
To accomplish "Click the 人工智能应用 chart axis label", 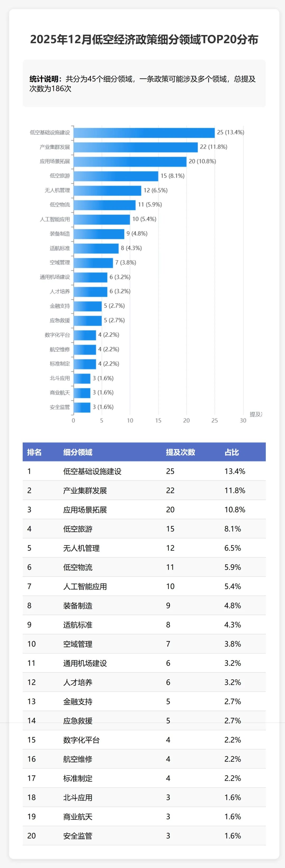I will point(55,219).
